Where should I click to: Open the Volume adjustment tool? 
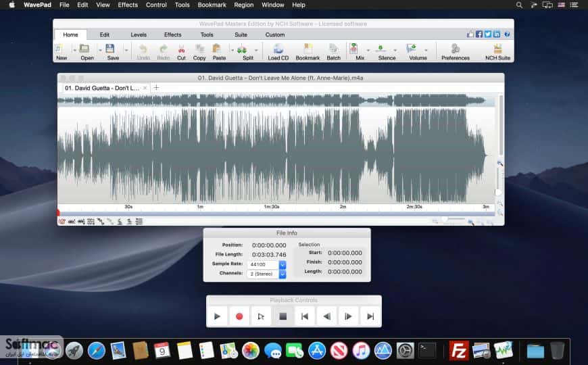[416, 52]
